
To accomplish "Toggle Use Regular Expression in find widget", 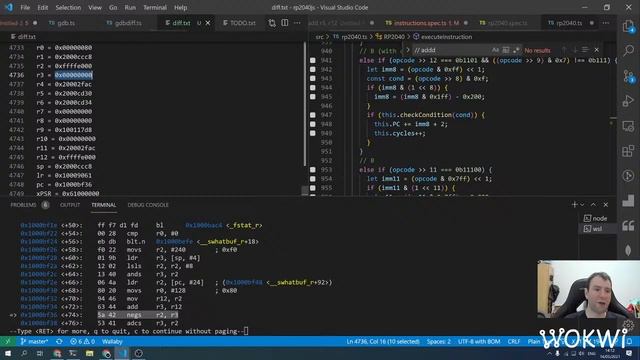I will tap(516, 50).
